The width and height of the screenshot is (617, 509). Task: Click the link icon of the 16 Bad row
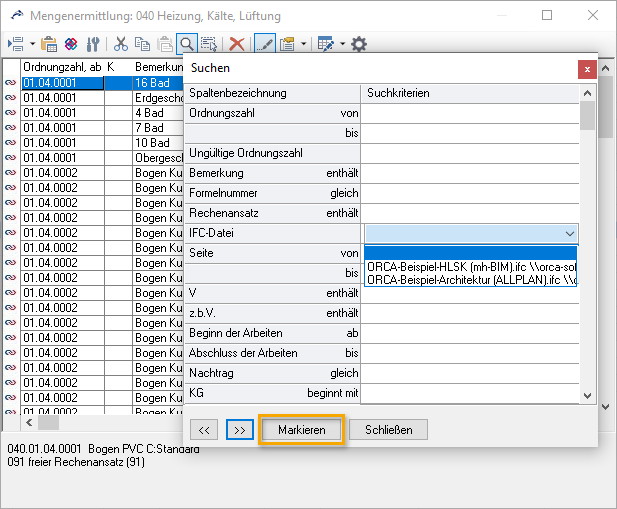11,83
